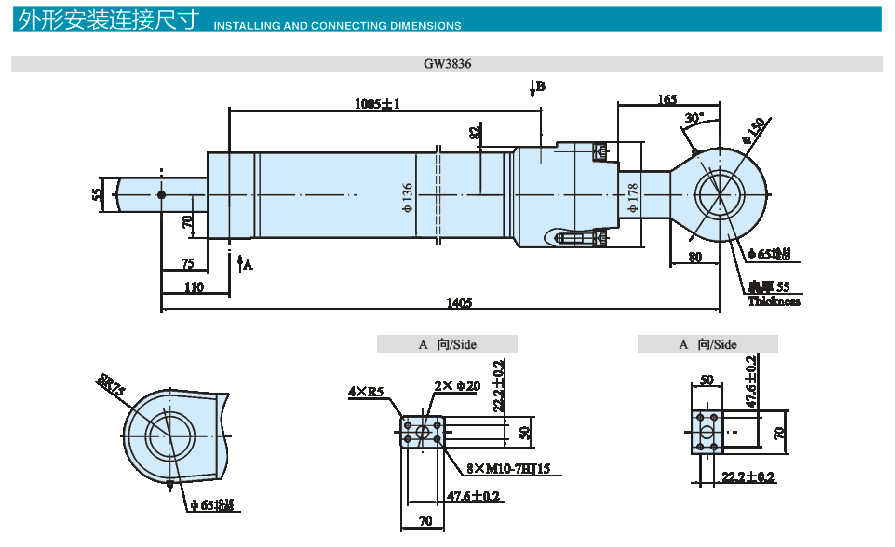Click the INSTALLING AND CONNECTING DIMENSIONS heading
This screenshot has width=895, height=547.
338,26
